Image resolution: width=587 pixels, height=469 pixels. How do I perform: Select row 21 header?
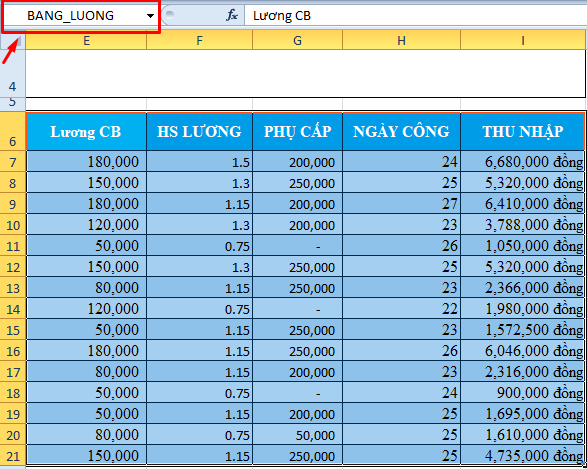(13, 456)
